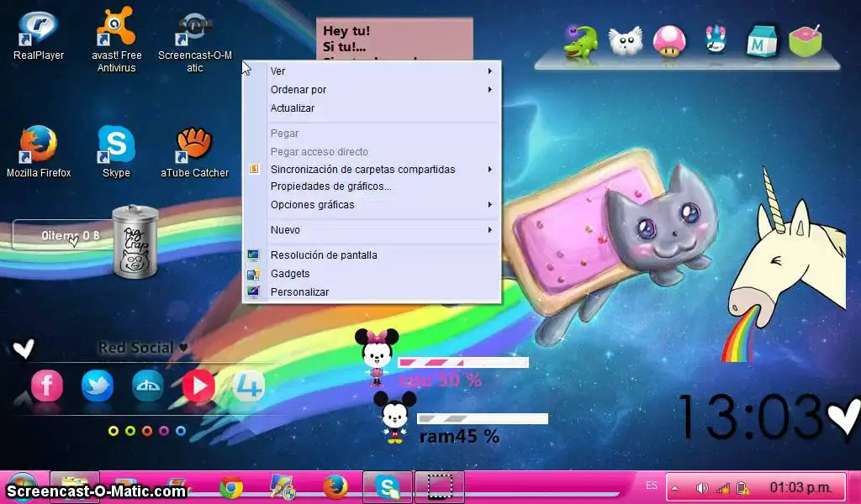Click the pink cpu usage bar
This screenshot has height=504, width=861.
[463, 363]
